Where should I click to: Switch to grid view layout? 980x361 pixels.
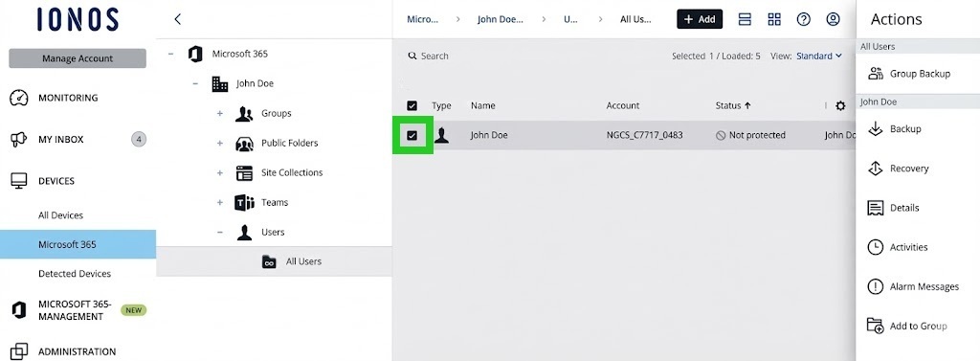[x=774, y=19]
